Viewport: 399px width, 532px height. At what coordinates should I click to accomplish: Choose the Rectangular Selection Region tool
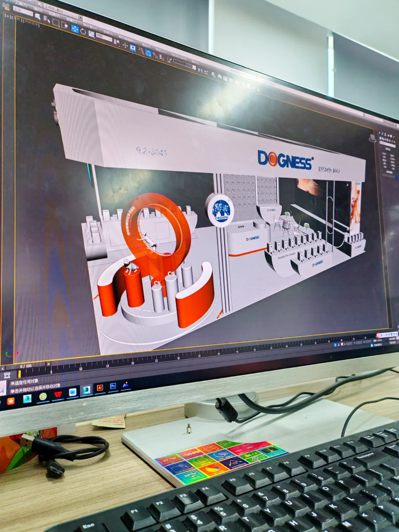point(56,23)
